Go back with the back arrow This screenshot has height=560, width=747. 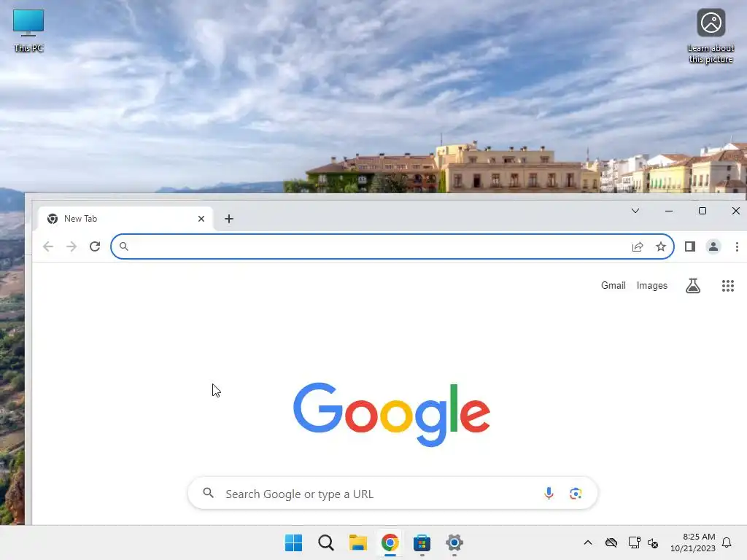point(48,246)
